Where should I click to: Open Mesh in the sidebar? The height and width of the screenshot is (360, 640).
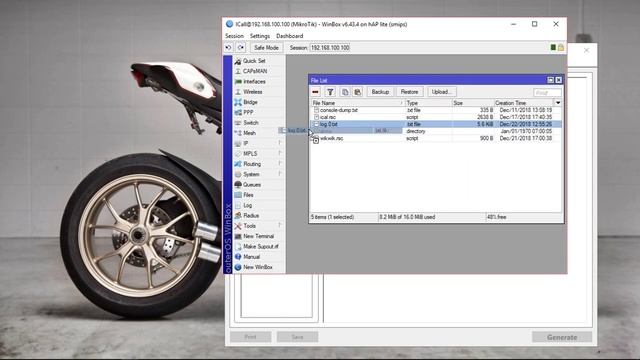[249, 133]
